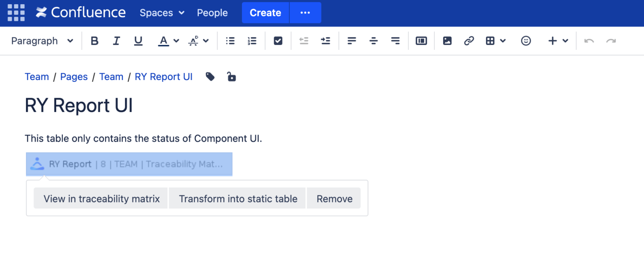
Task: Insert an image into the page
Action: (x=447, y=41)
